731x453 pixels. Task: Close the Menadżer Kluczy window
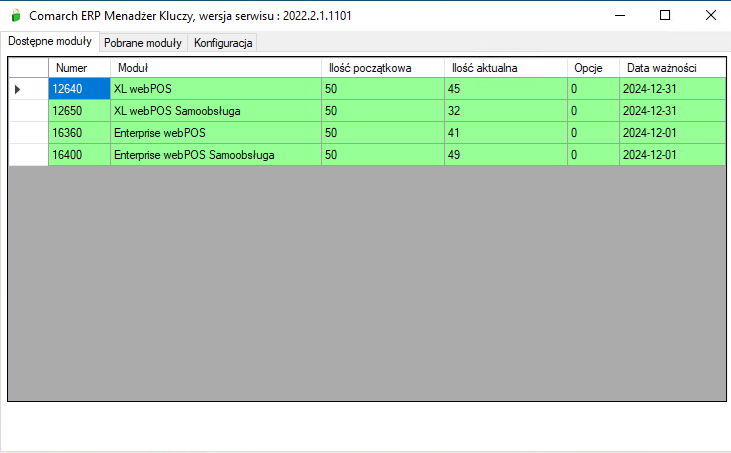(710, 15)
